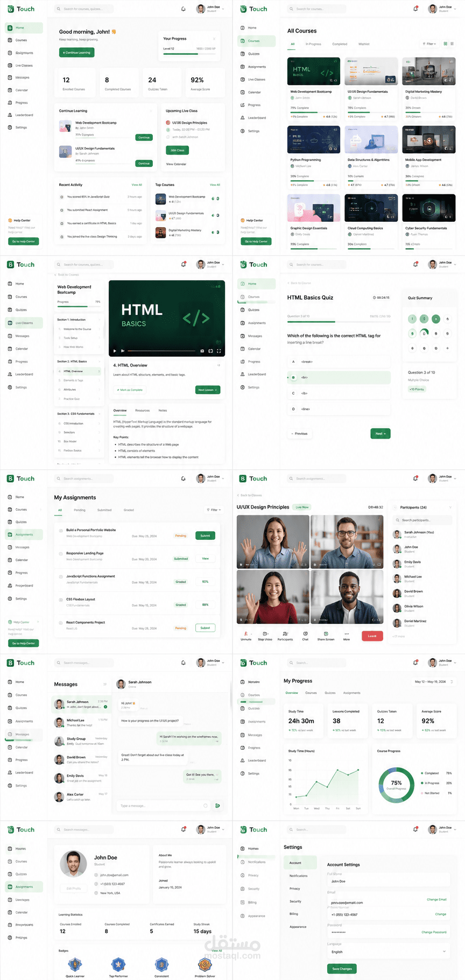Choose answer C <lb> in the quiz

[339, 393]
